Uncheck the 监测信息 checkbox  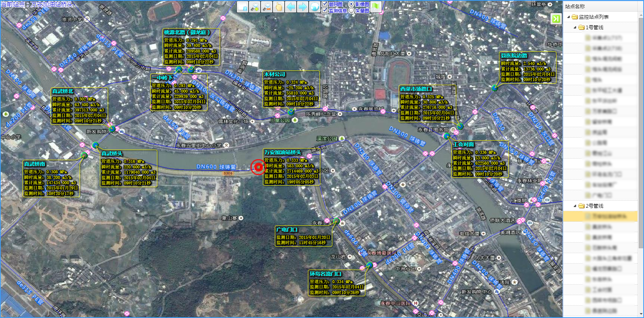325,10
